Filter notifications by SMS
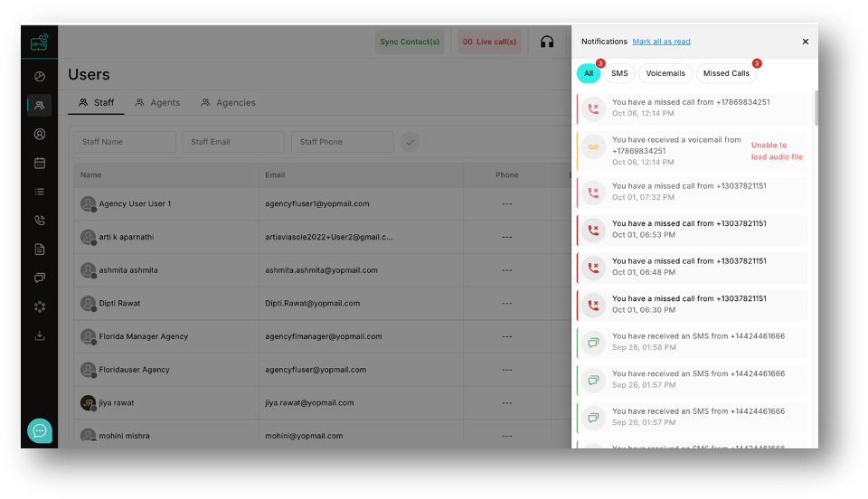The image size is (868, 499). click(619, 73)
